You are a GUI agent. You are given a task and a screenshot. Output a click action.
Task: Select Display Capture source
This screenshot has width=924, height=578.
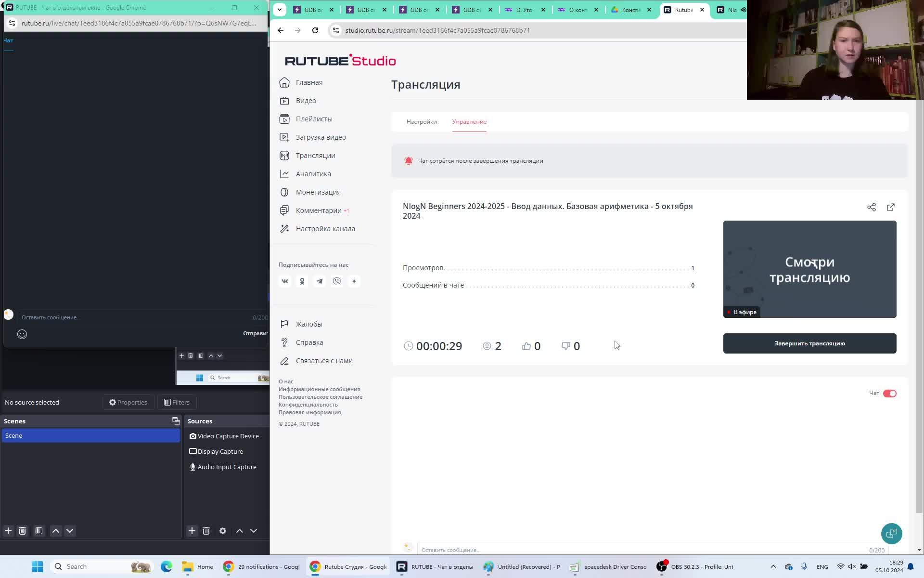pyautogui.click(x=217, y=451)
